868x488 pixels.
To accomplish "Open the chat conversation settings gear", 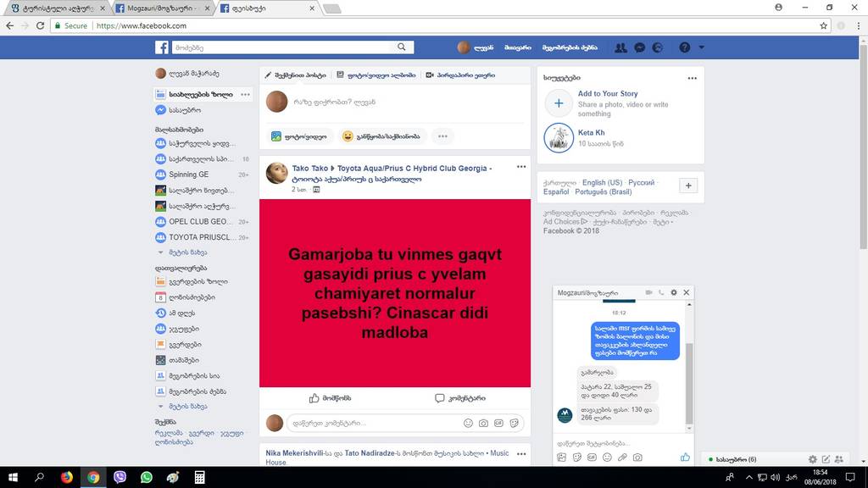I will [673, 291].
